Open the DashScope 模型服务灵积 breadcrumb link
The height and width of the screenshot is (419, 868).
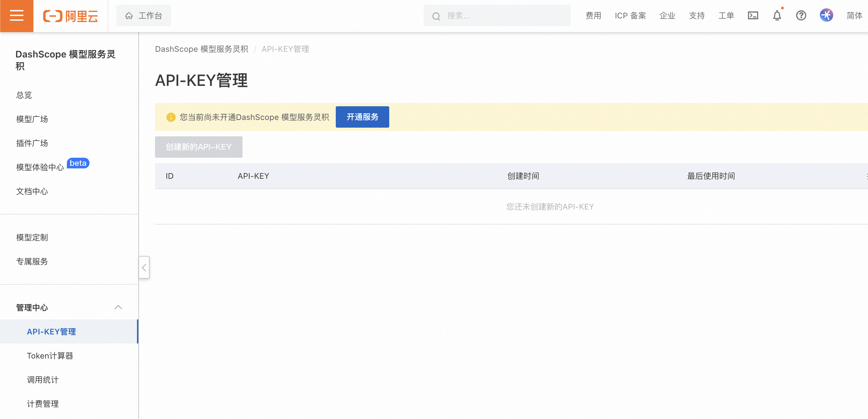pyautogui.click(x=201, y=49)
